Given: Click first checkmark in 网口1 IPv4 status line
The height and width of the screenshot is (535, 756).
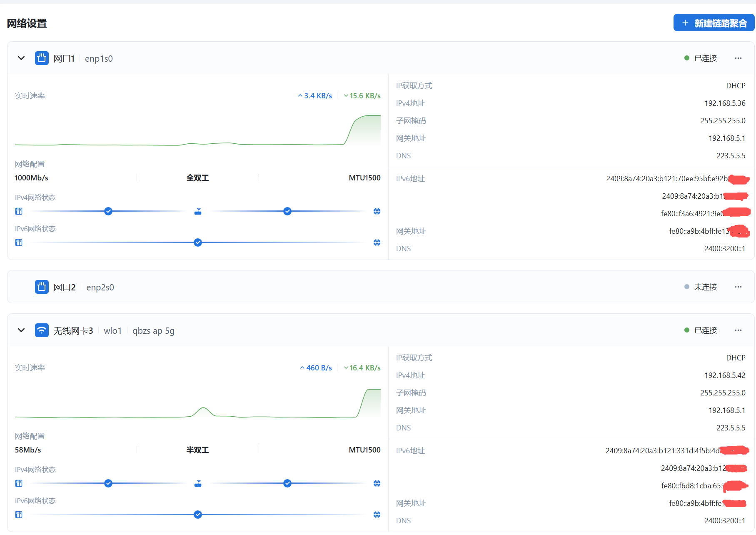Looking at the screenshot, I should coord(108,211).
